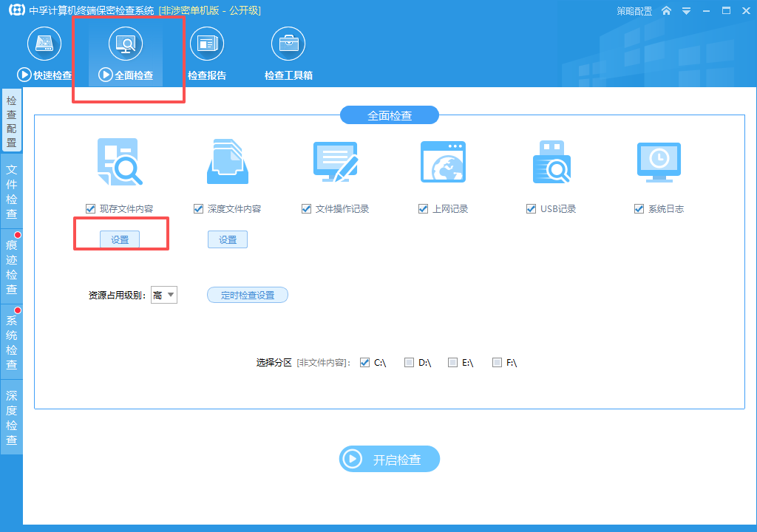Click the 系统日志 monitor clock icon

tap(659, 163)
